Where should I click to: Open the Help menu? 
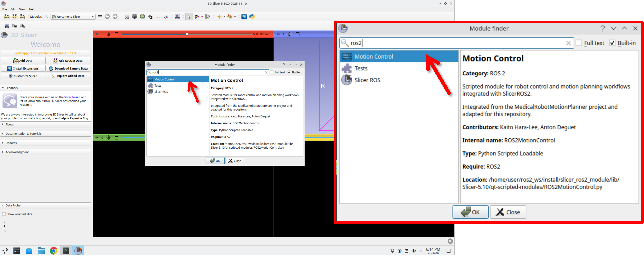pyautogui.click(x=32, y=9)
